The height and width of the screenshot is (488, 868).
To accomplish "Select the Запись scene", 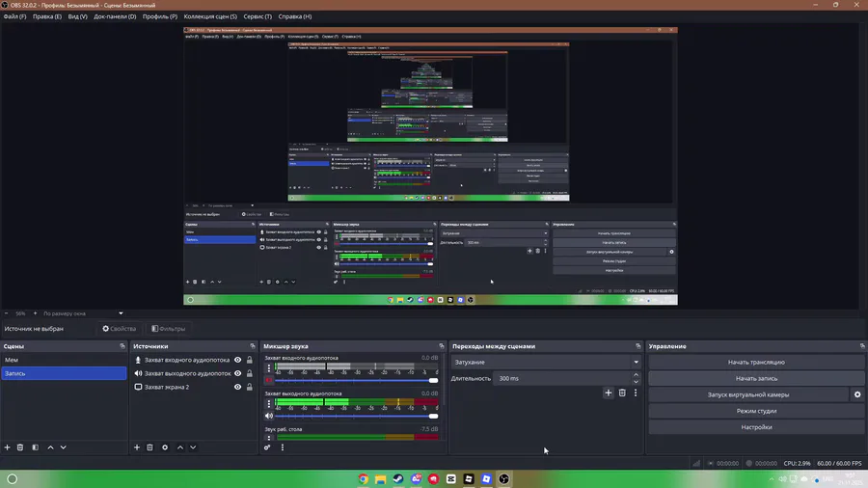I will click(64, 373).
